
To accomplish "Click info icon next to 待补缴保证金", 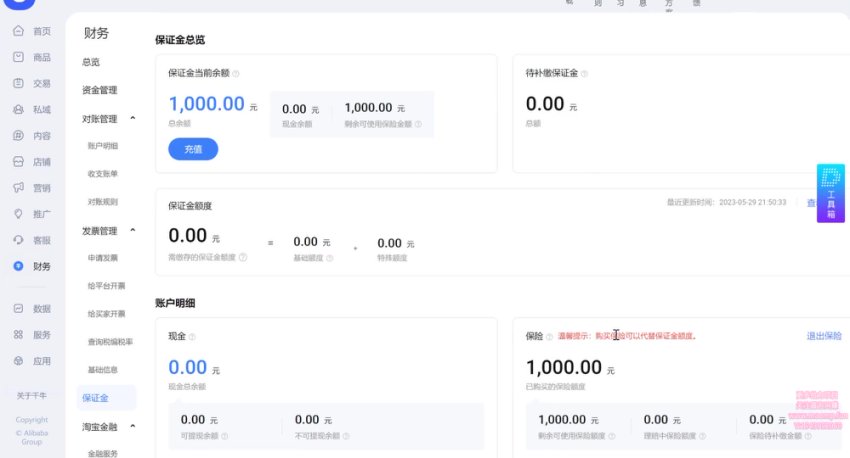I will coord(585,73).
